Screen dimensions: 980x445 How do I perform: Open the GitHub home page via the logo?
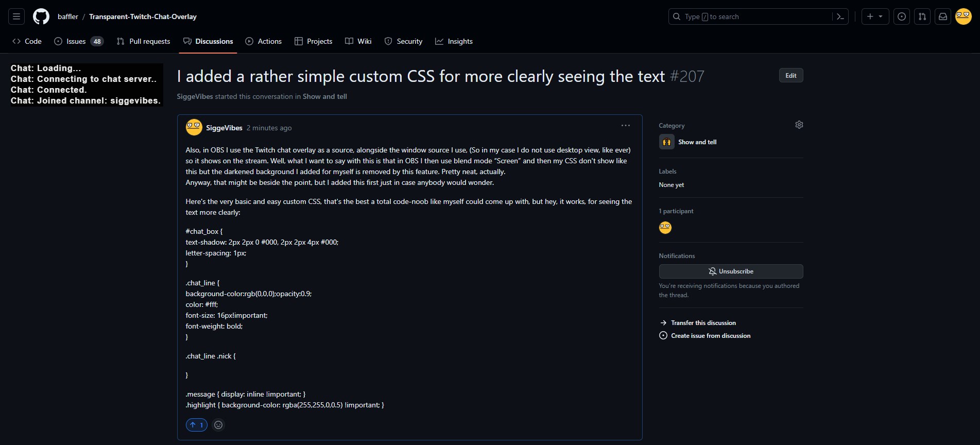click(x=41, y=16)
